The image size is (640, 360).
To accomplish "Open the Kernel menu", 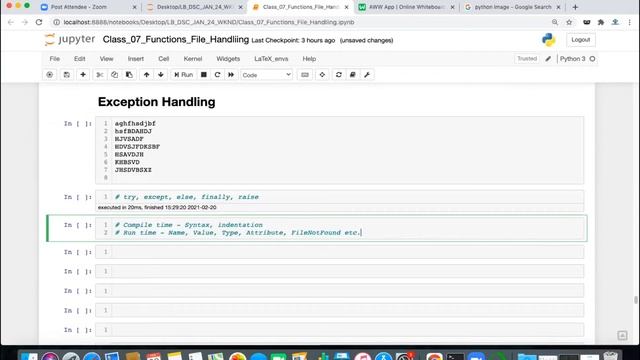I will pyautogui.click(x=193, y=59).
